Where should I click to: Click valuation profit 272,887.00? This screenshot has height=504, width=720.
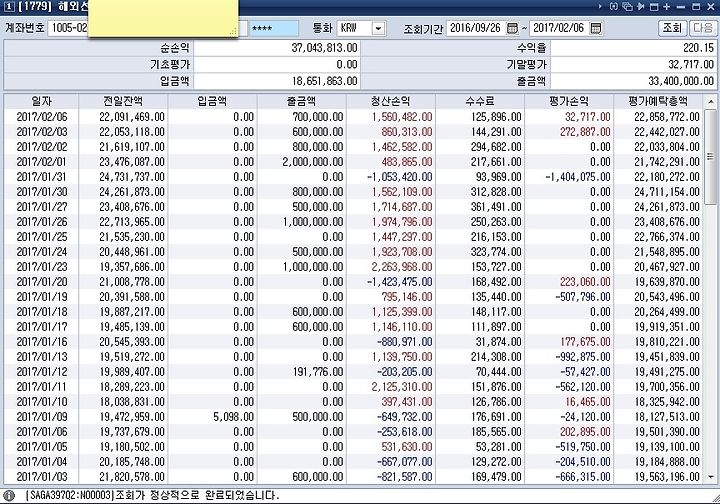[585, 132]
